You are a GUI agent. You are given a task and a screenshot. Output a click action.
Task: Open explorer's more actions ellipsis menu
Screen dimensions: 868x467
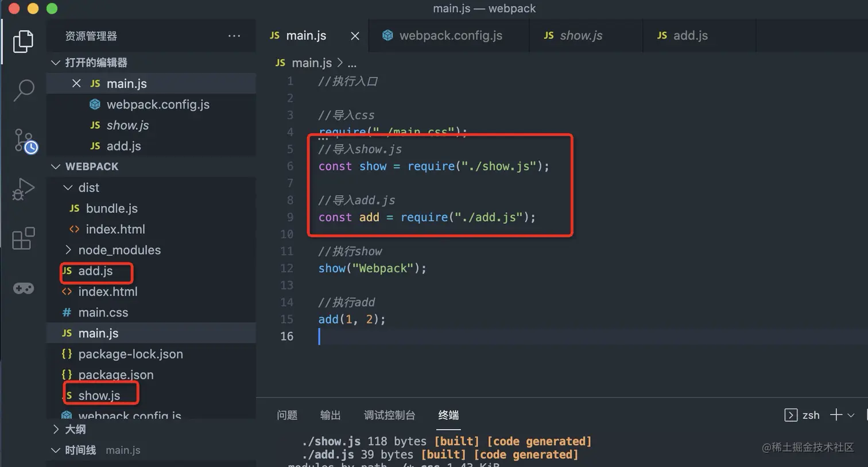[x=234, y=36]
